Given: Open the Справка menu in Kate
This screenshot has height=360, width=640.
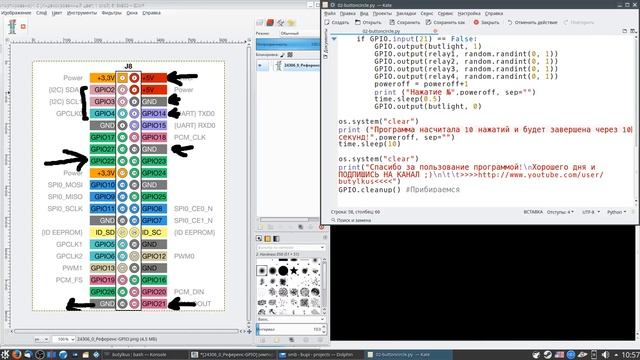Looking at the screenshot, I should [x=494, y=13].
